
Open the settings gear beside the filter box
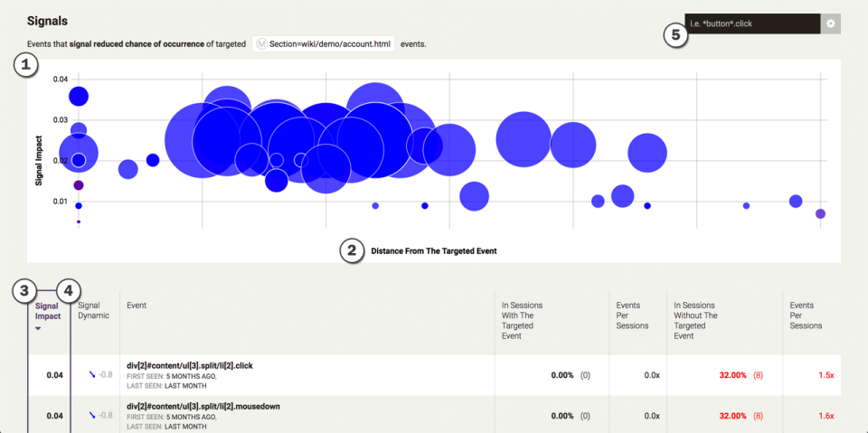coord(830,24)
